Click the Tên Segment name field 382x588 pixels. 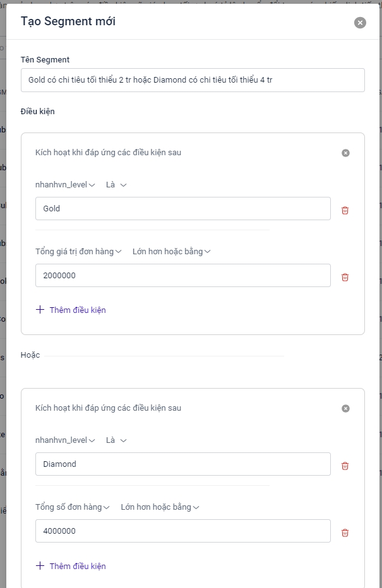click(x=193, y=80)
